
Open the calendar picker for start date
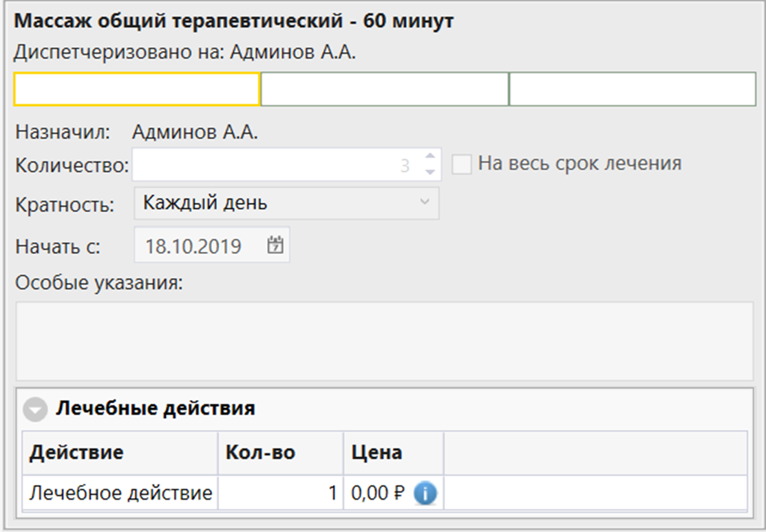click(x=275, y=246)
